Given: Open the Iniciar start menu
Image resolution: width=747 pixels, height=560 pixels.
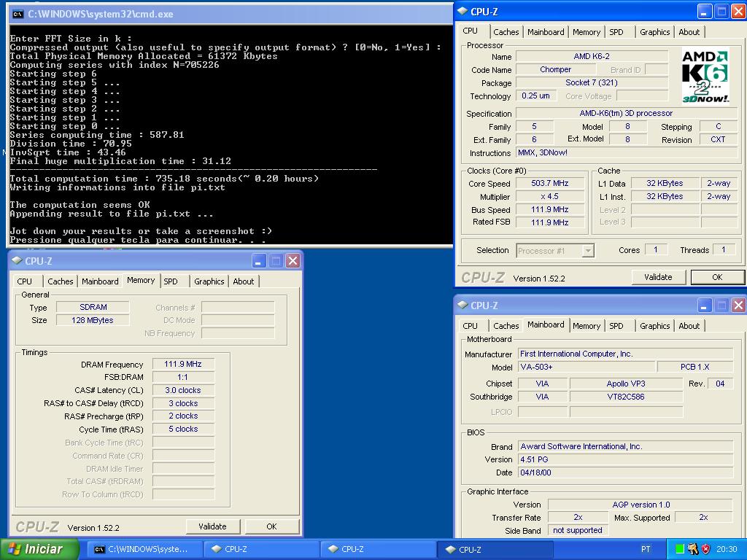Looking at the screenshot, I should (x=39, y=549).
